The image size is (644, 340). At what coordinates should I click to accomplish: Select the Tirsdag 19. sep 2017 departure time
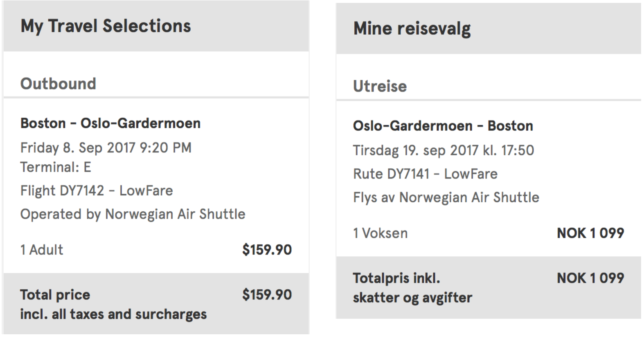coord(444,150)
